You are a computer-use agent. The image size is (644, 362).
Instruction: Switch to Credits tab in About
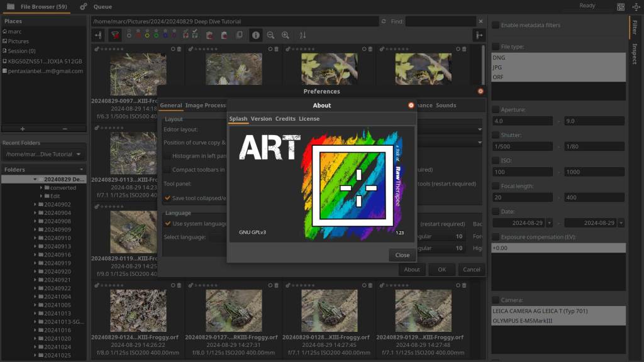285,119
